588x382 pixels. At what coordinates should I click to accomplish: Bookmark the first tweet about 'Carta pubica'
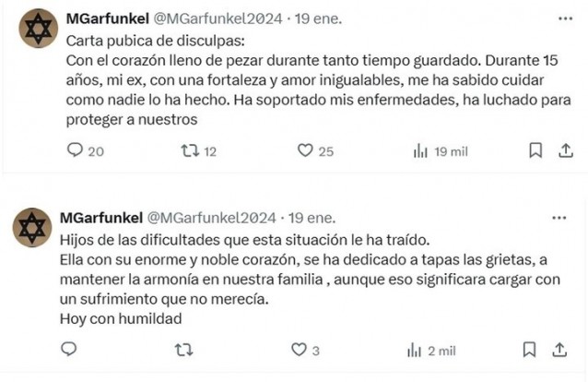(x=535, y=151)
